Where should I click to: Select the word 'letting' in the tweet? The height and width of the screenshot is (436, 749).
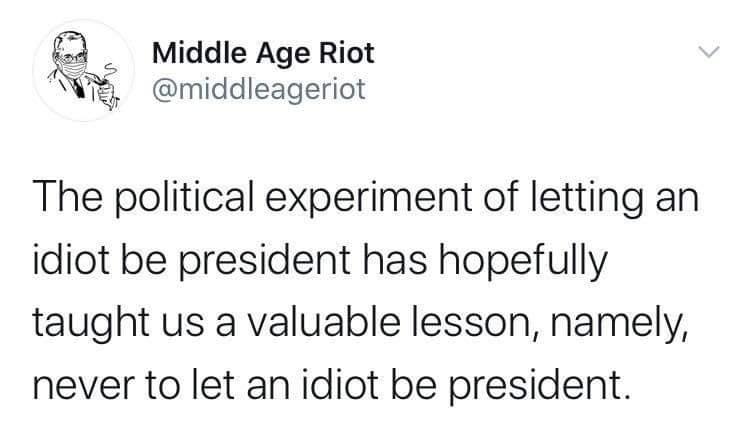(x=587, y=199)
